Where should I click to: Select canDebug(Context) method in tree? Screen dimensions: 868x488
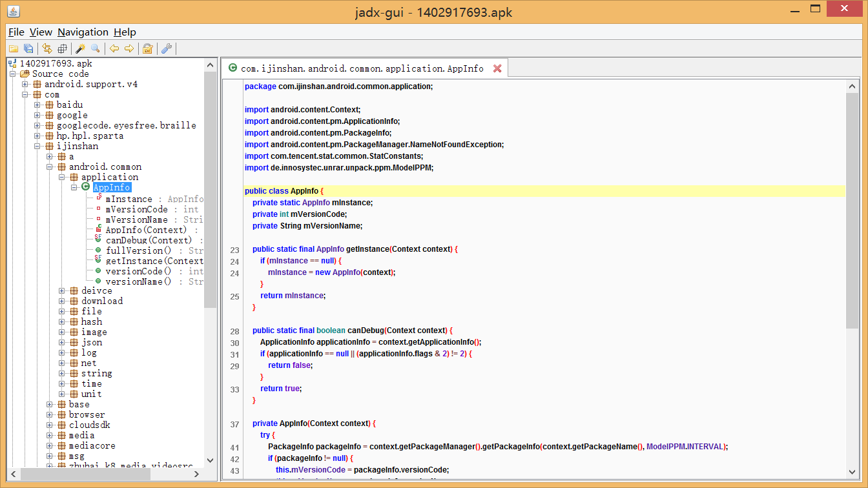pyautogui.click(x=149, y=240)
